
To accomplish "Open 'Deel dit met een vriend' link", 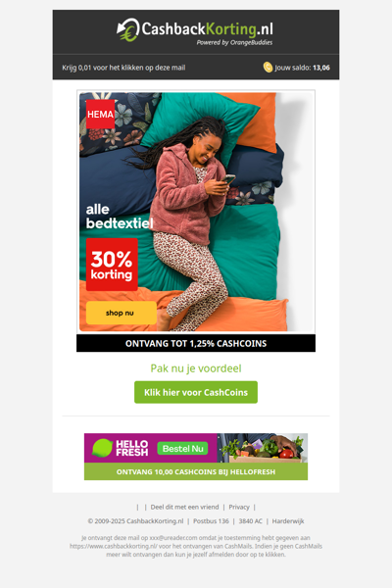I will pos(184,507).
